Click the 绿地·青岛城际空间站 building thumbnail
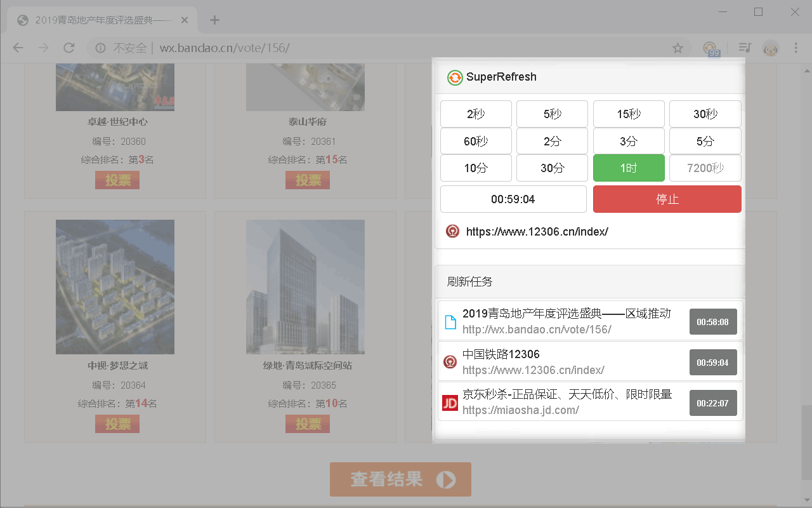The height and width of the screenshot is (508, 812). point(305,286)
